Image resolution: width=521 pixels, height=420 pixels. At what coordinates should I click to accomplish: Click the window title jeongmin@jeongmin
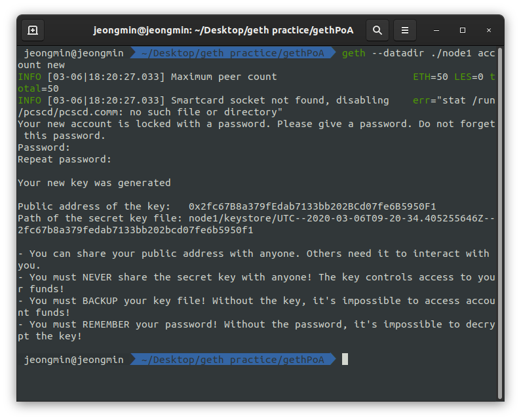point(223,30)
